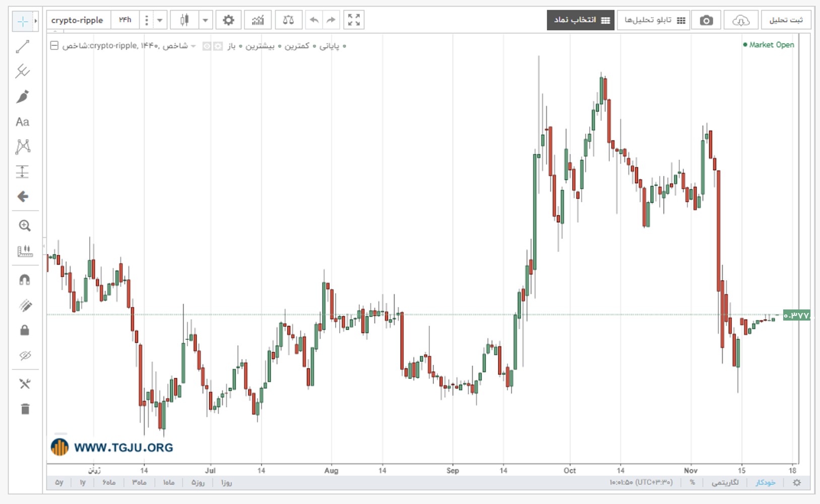Select the long position measurement tool
Screen dimensions: 820x504
pyautogui.click(x=23, y=172)
